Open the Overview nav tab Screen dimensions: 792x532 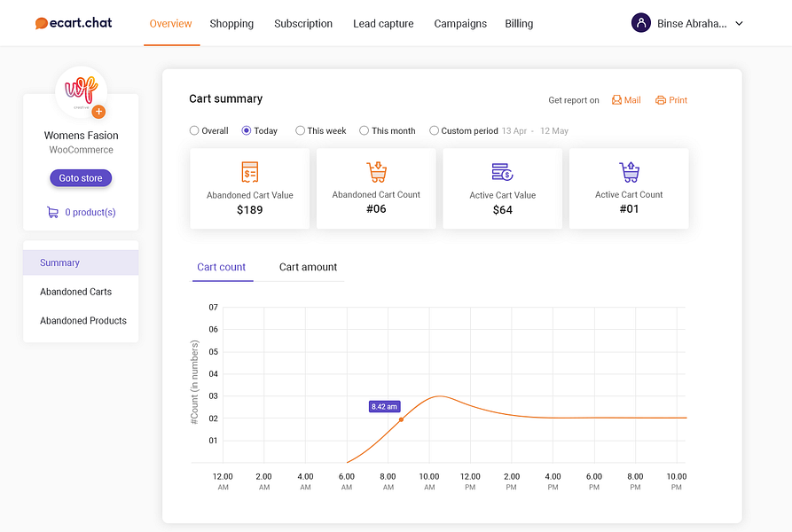tap(170, 24)
